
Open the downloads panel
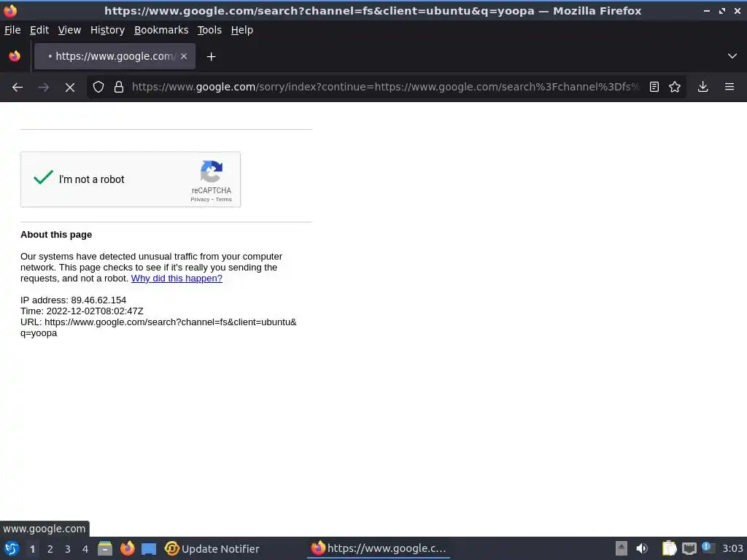pos(703,87)
